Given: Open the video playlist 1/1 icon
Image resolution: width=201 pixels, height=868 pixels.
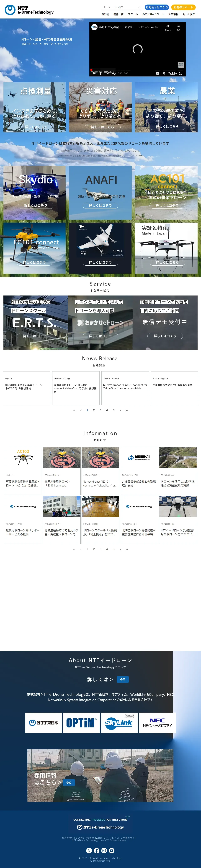Looking at the screenshot, I should [x=178, y=28].
